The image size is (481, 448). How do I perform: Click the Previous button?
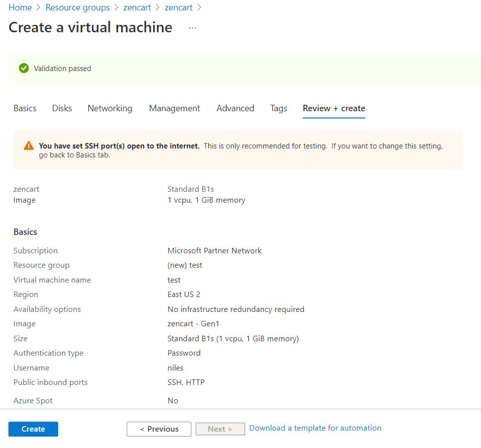pos(159,429)
